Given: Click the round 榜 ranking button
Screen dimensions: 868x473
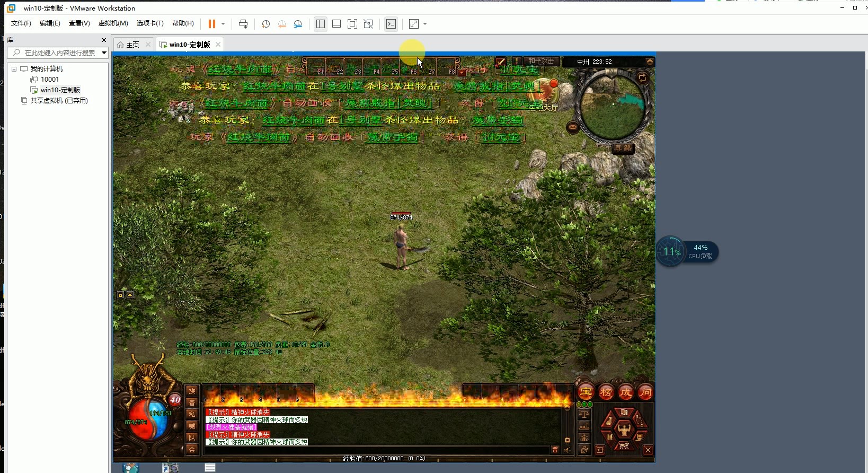Looking at the screenshot, I should tap(606, 392).
